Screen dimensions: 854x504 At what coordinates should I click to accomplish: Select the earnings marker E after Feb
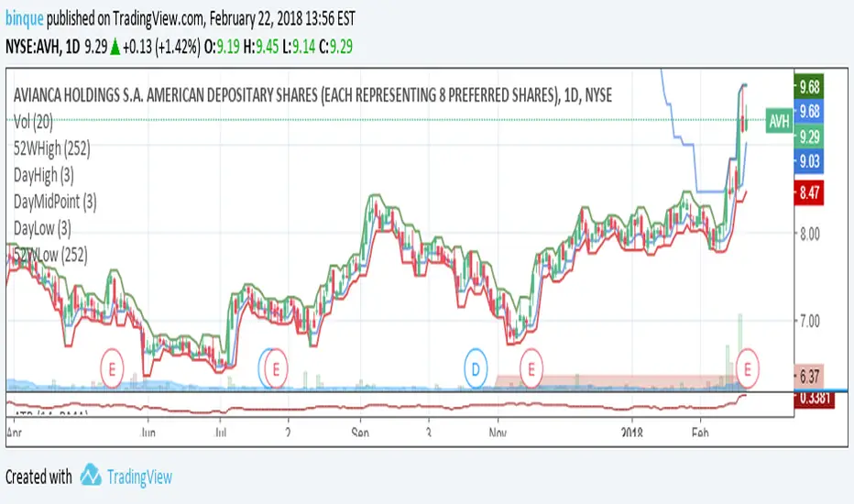tap(748, 370)
